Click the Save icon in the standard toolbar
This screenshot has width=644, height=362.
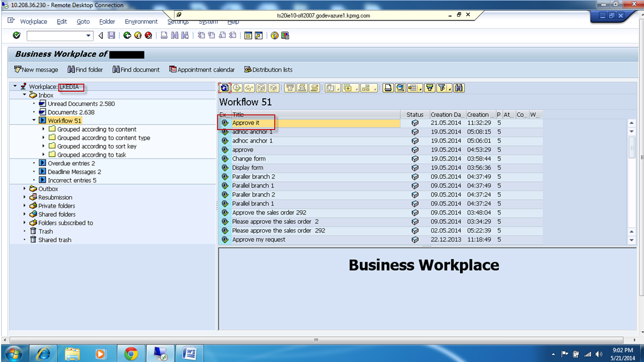pos(111,36)
